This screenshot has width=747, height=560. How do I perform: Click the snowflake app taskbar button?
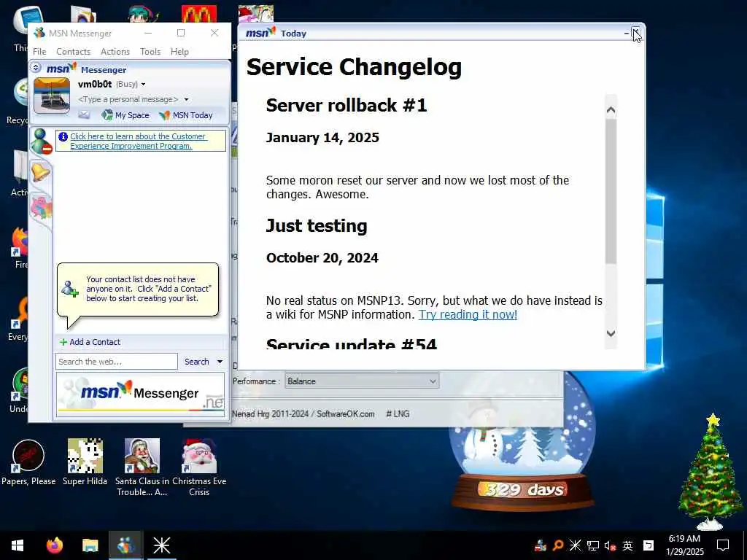pos(161,545)
